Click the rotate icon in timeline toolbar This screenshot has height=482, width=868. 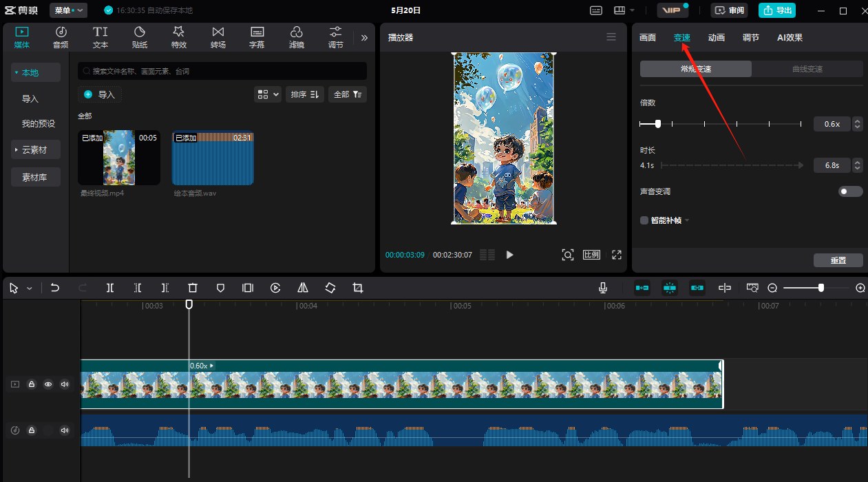(330, 289)
